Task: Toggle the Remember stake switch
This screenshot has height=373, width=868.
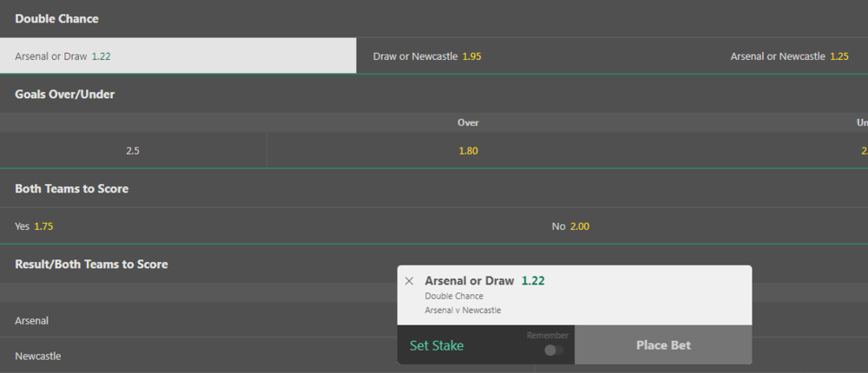Action: coord(553,350)
